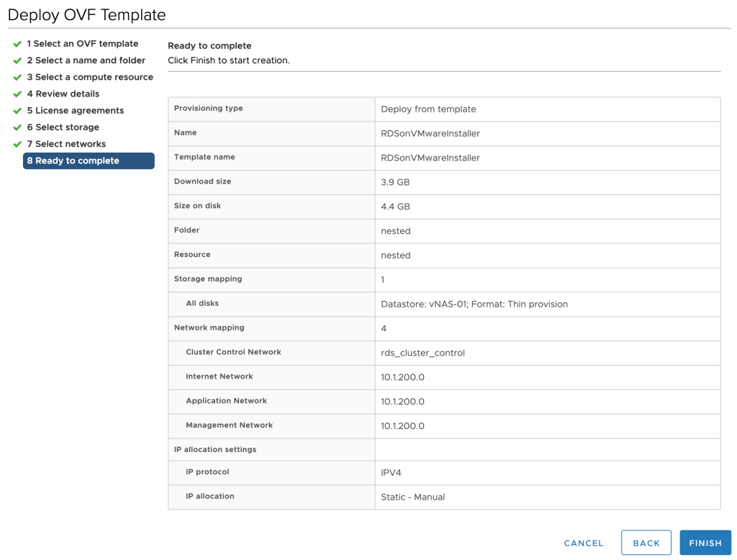
Task: Click the Back button
Action: coord(646,543)
